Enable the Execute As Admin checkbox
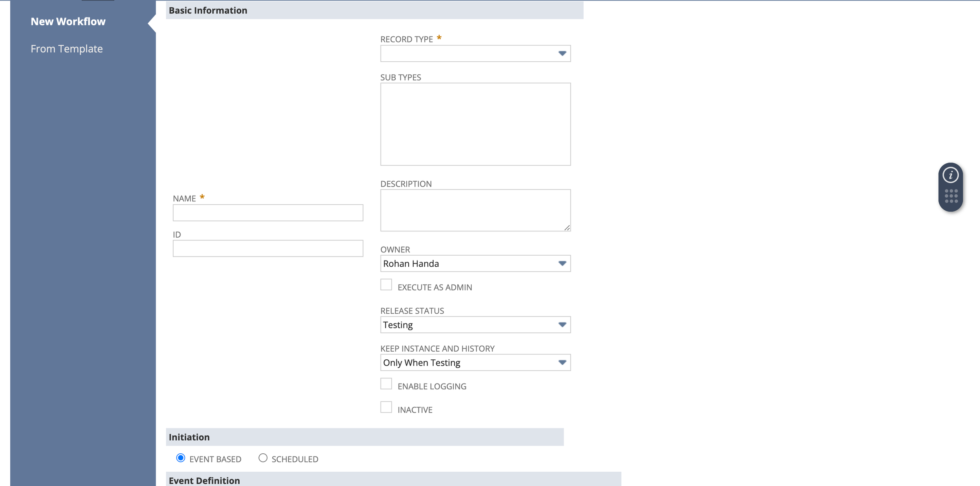This screenshot has height=486, width=980. click(386, 285)
